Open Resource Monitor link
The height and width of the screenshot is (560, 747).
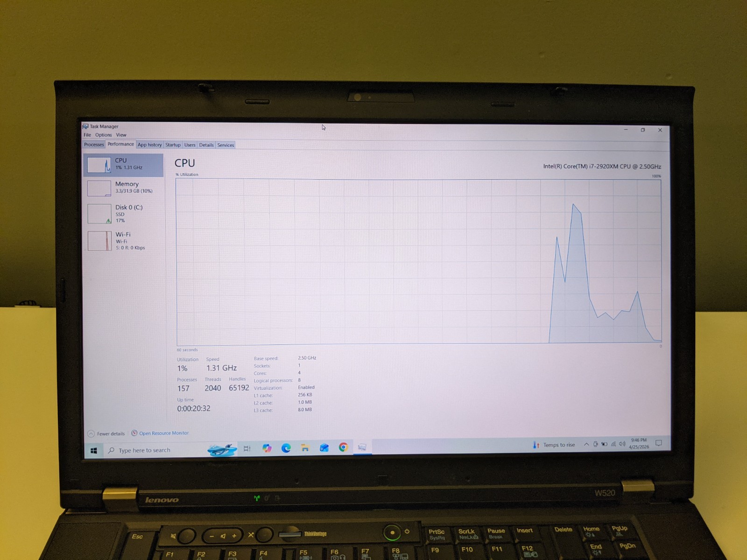[x=160, y=433]
